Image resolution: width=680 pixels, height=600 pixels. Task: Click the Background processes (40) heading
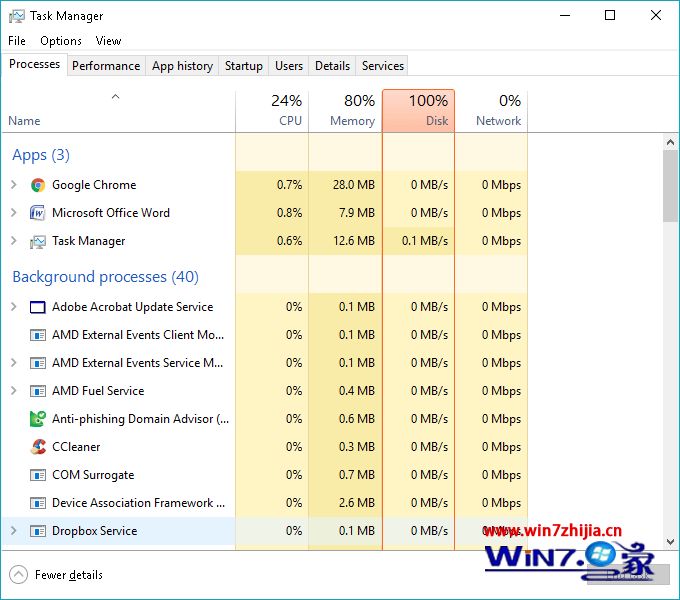coord(105,277)
